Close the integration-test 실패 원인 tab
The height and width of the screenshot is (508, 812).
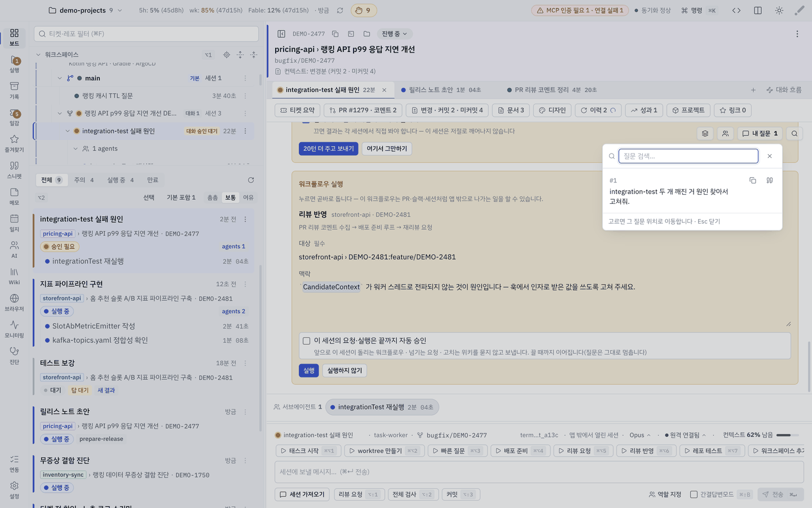pyautogui.click(x=384, y=90)
